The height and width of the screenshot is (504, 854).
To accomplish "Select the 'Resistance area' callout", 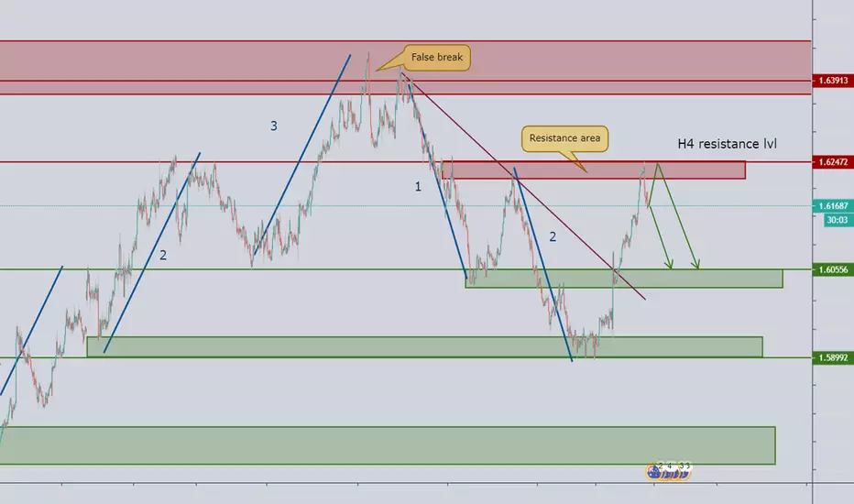I will 564,138.
